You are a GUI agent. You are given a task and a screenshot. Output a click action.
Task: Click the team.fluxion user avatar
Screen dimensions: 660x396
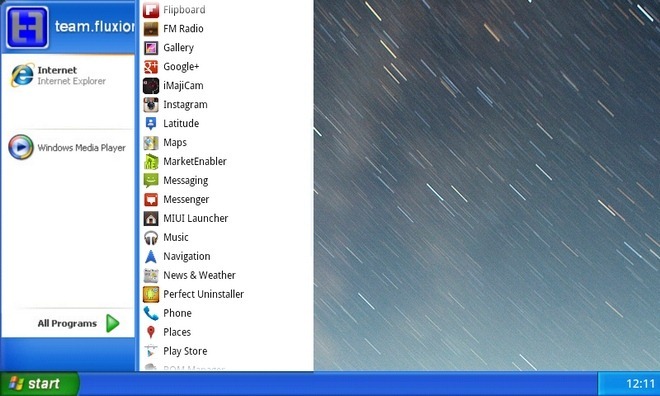click(27, 27)
